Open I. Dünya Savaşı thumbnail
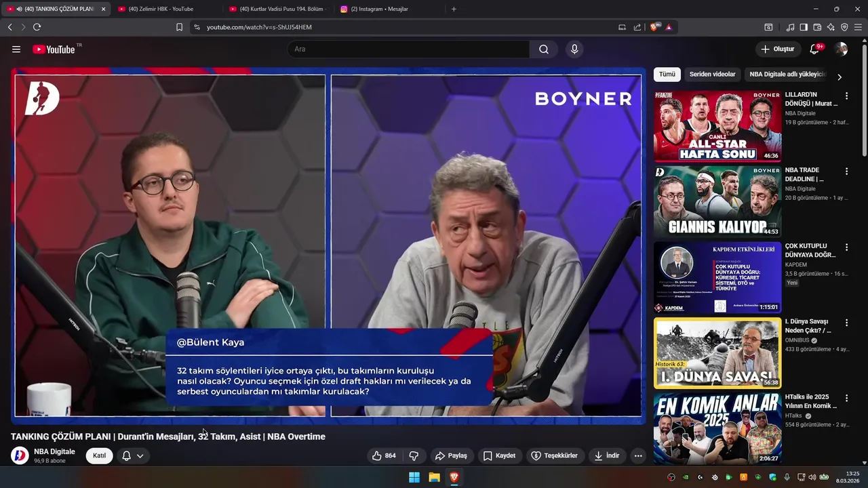 (717, 353)
